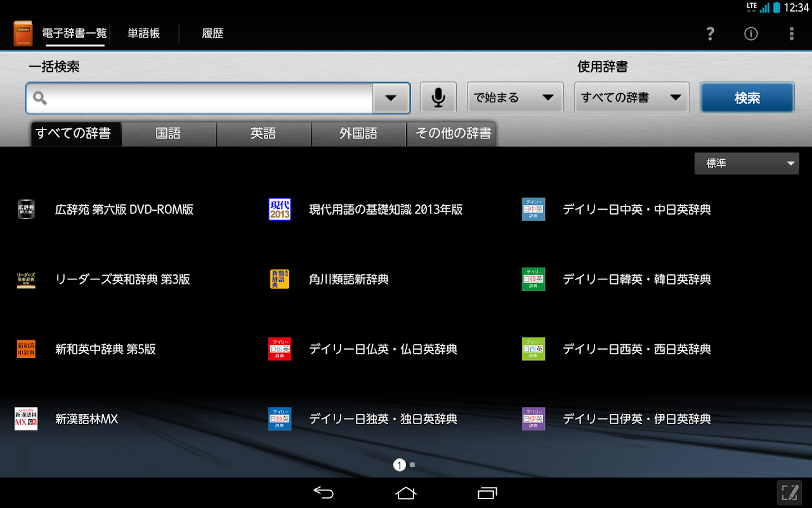This screenshot has height=508, width=812.
Task: Open the 現代用語 2013 icon
Action: click(x=280, y=210)
